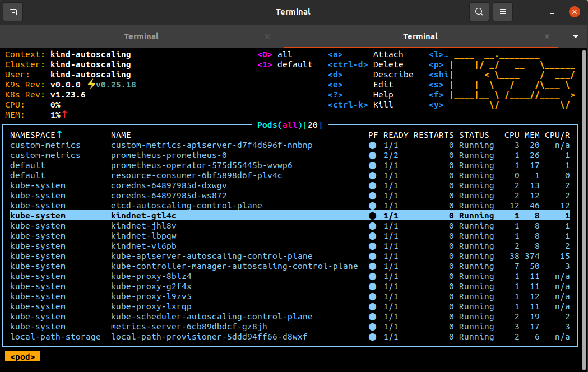
Task: Click the NAMESPACE sort arrow indicator
Action: point(59,135)
